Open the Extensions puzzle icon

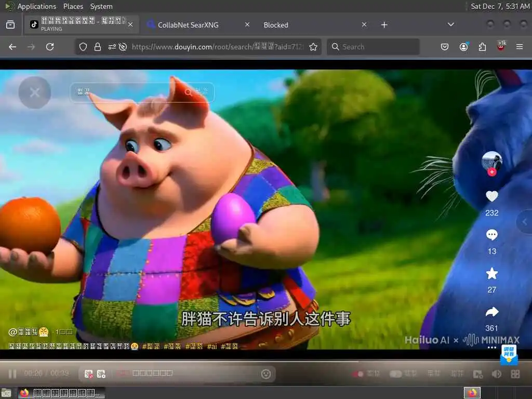(482, 47)
